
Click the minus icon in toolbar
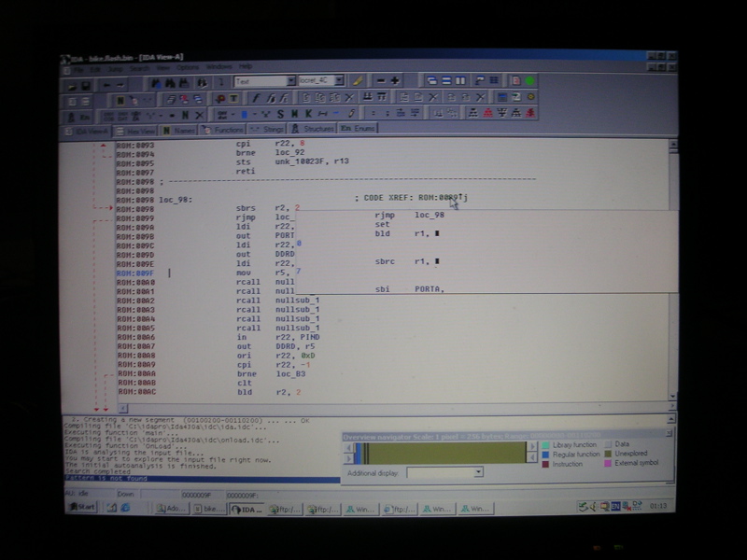(x=380, y=81)
